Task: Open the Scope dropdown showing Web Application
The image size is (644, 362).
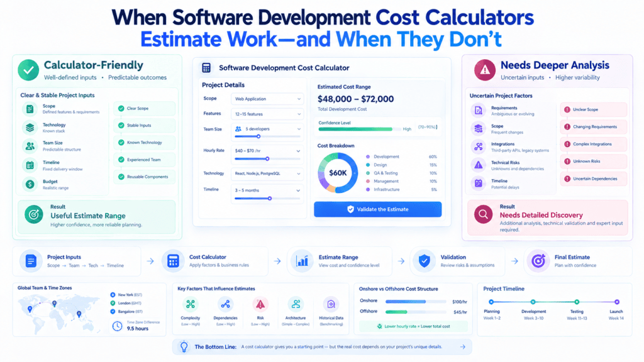Action: (x=267, y=99)
